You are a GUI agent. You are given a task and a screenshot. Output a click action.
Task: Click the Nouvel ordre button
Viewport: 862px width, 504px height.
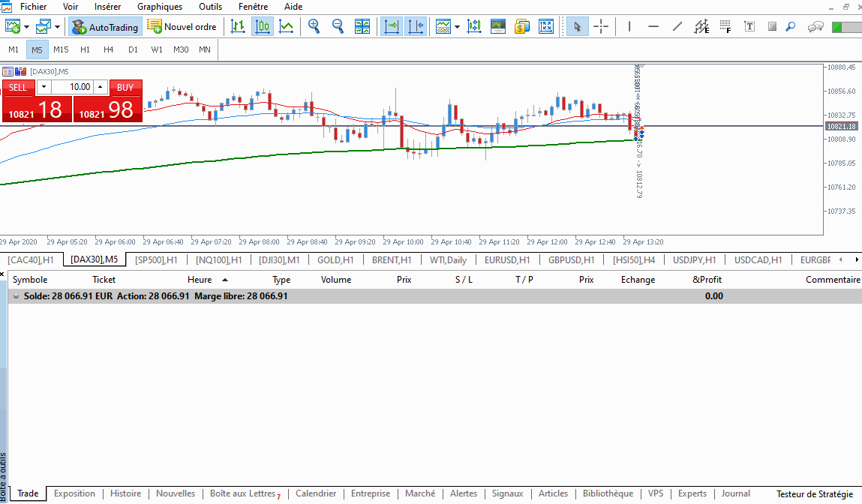(182, 27)
